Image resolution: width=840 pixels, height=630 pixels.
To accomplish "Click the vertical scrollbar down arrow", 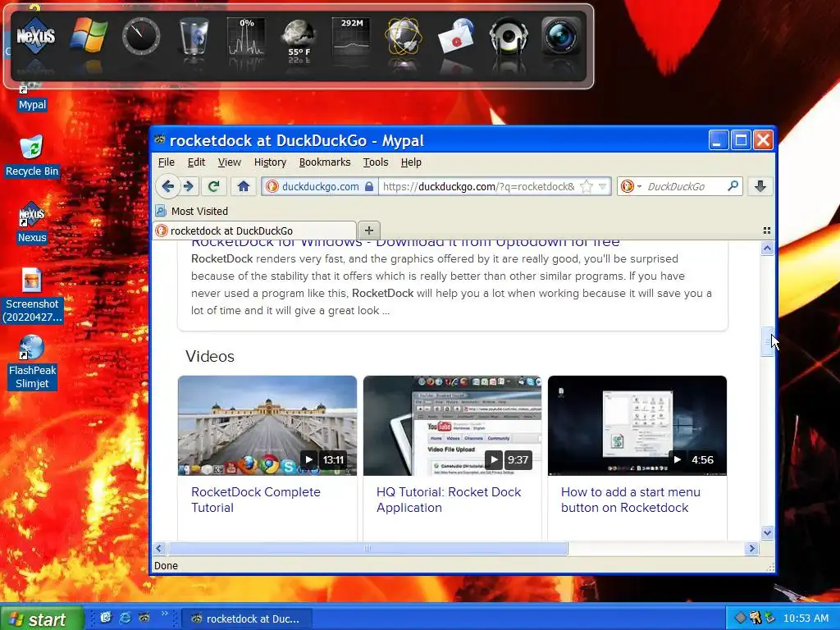I will click(x=767, y=532).
